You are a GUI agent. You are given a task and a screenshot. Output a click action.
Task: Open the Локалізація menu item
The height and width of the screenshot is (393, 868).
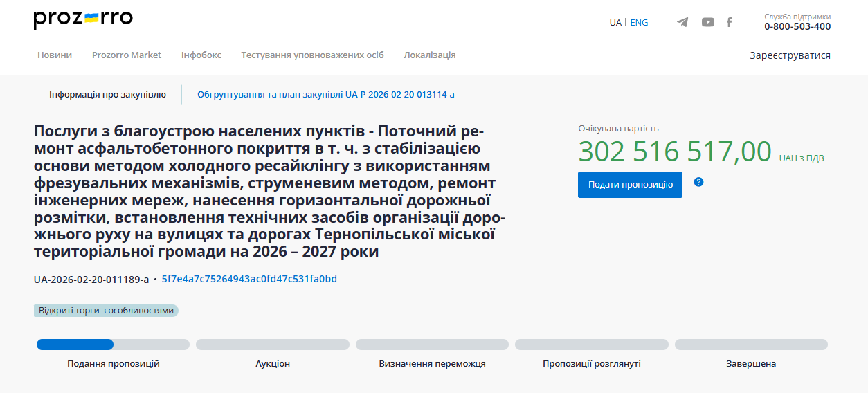[430, 55]
